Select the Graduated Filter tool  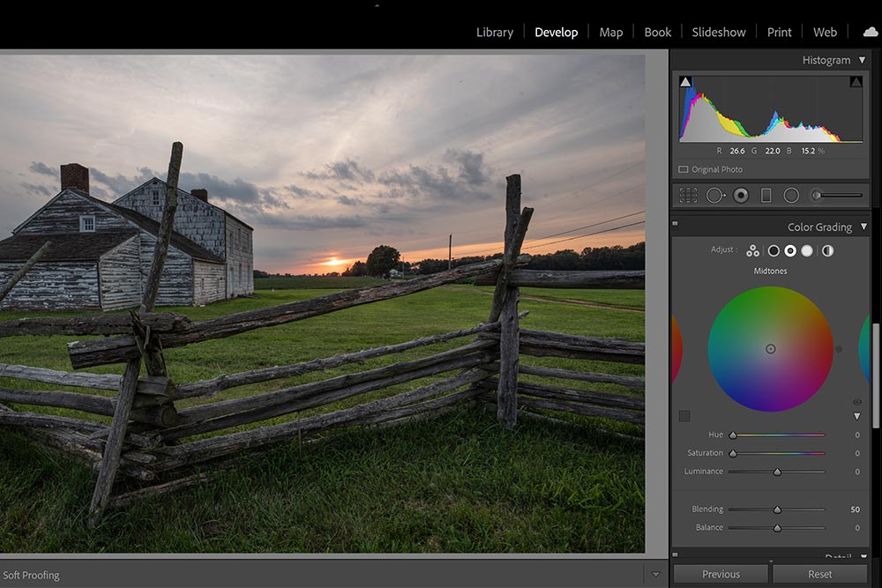[766, 195]
